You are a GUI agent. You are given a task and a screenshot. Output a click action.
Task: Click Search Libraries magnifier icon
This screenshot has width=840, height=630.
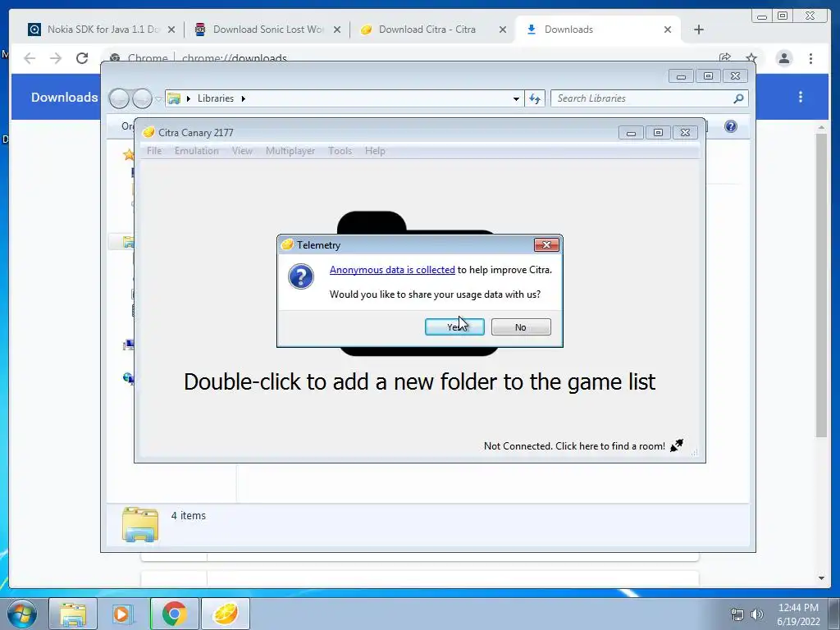coord(738,98)
